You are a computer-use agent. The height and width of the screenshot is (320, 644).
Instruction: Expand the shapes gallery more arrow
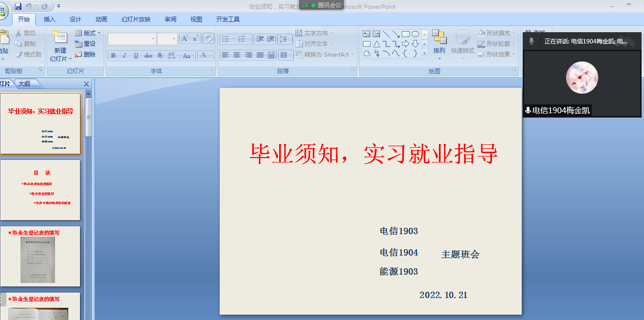424,54
